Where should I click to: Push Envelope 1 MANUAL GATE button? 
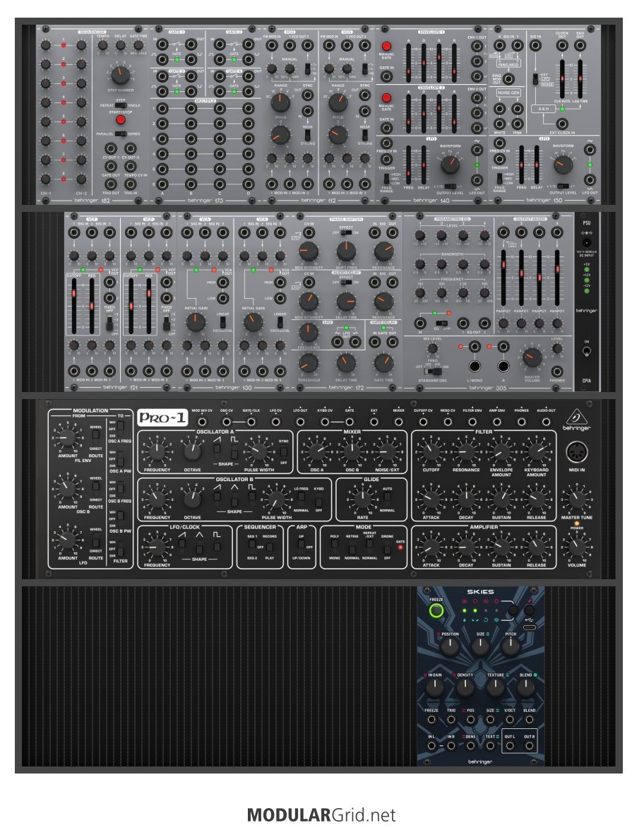(386, 46)
